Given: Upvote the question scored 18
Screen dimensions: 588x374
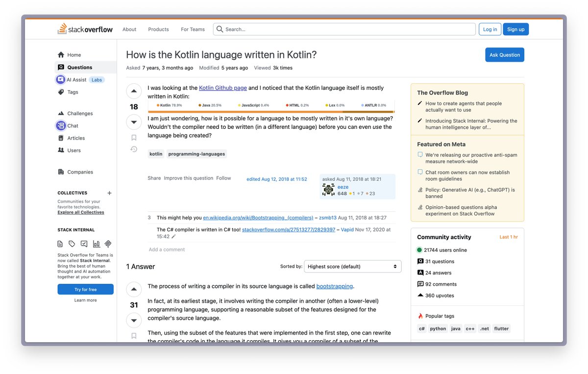Looking at the screenshot, I should [x=134, y=91].
